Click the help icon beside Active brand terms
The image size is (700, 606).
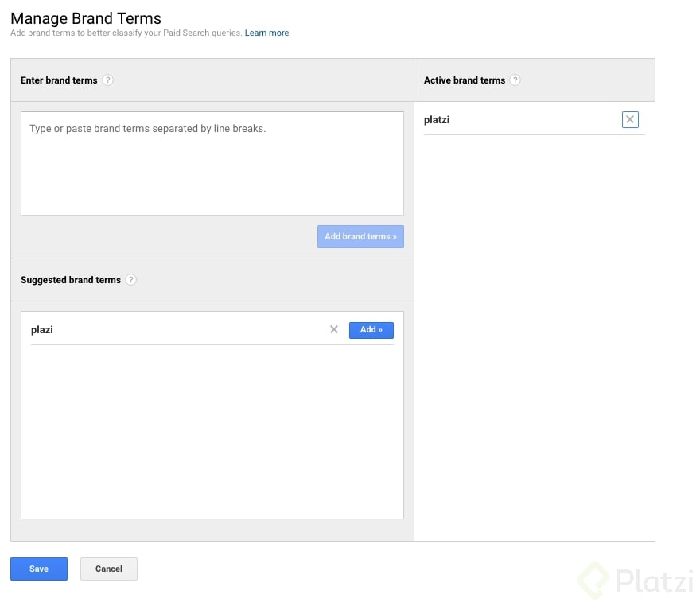(515, 80)
